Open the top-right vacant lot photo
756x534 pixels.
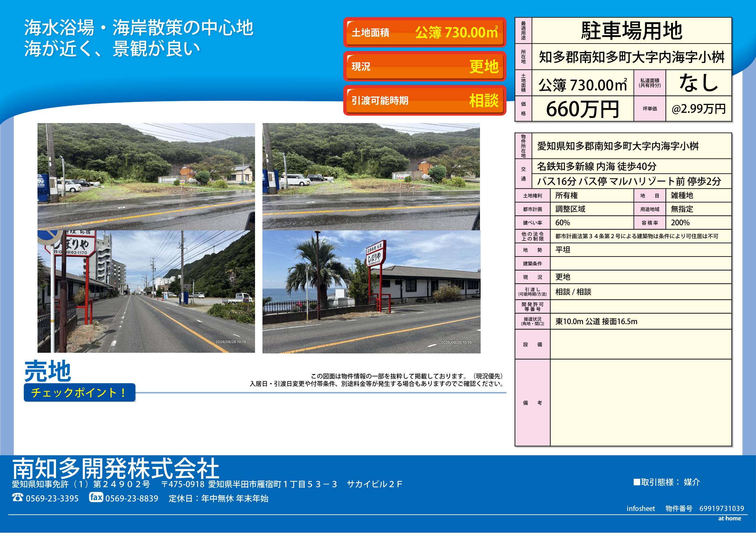(371, 177)
